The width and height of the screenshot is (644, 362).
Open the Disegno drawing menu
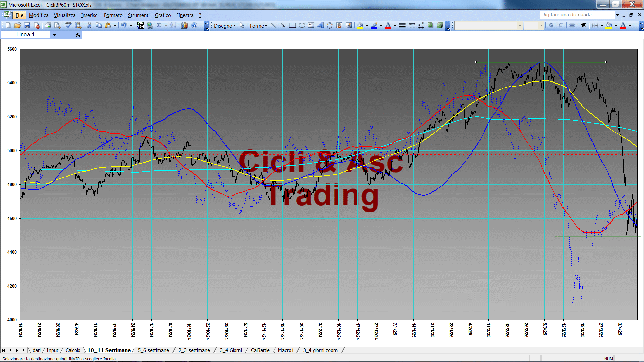(x=225, y=26)
